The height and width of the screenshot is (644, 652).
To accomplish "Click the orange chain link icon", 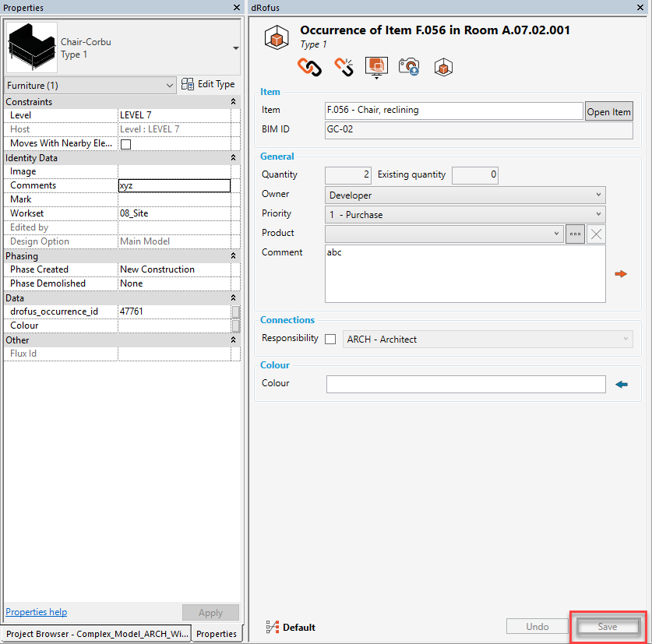I will 309,67.
